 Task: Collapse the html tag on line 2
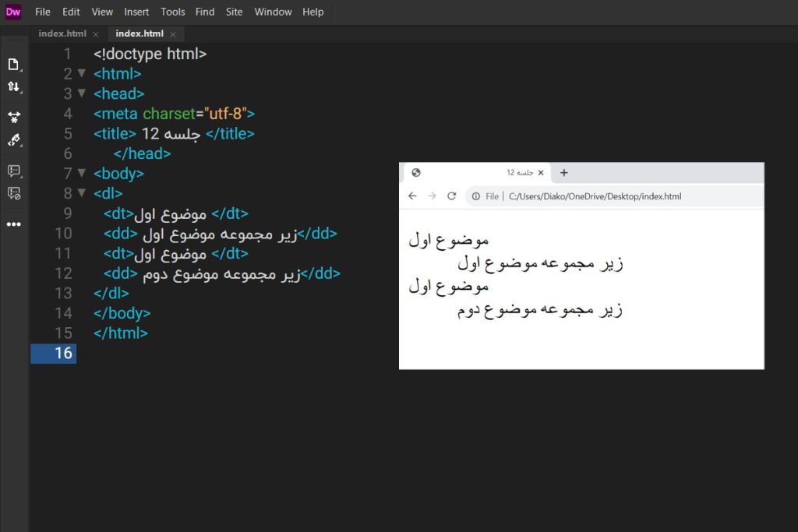(81, 73)
